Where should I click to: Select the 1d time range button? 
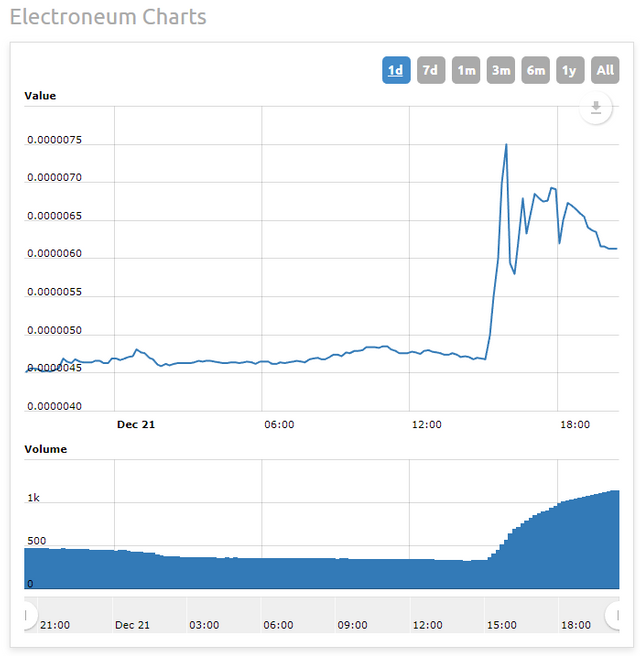click(x=396, y=70)
